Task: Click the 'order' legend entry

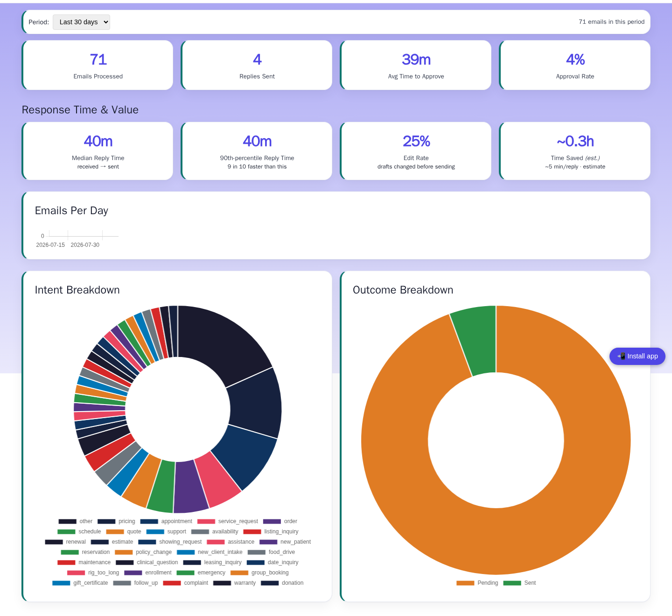Action: click(x=280, y=521)
